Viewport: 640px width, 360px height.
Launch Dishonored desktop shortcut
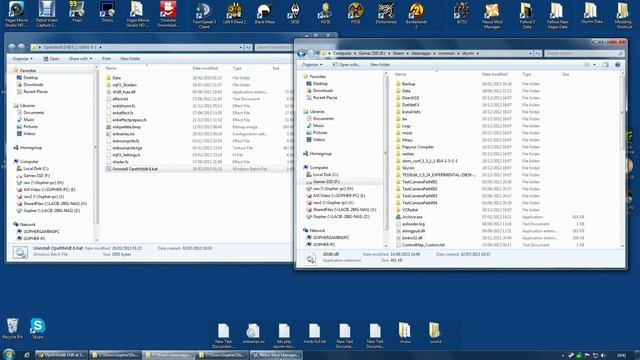386,13
